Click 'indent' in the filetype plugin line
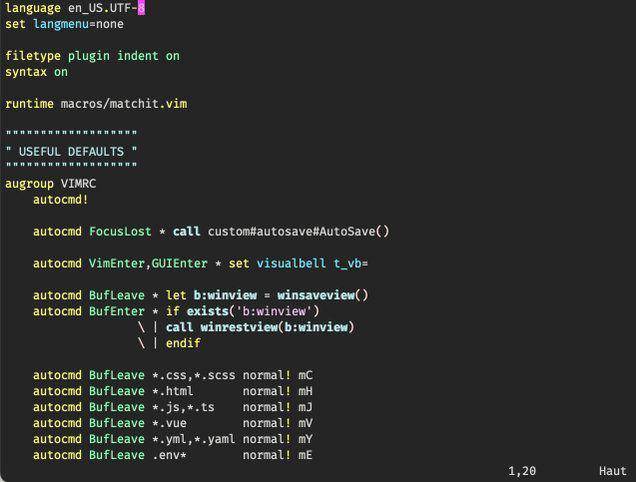 tap(138, 56)
